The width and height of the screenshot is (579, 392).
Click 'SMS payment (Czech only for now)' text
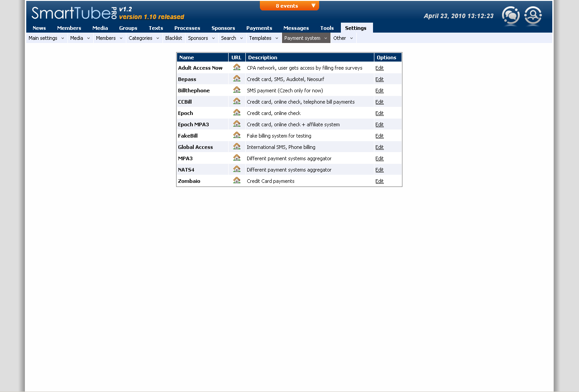coord(285,91)
